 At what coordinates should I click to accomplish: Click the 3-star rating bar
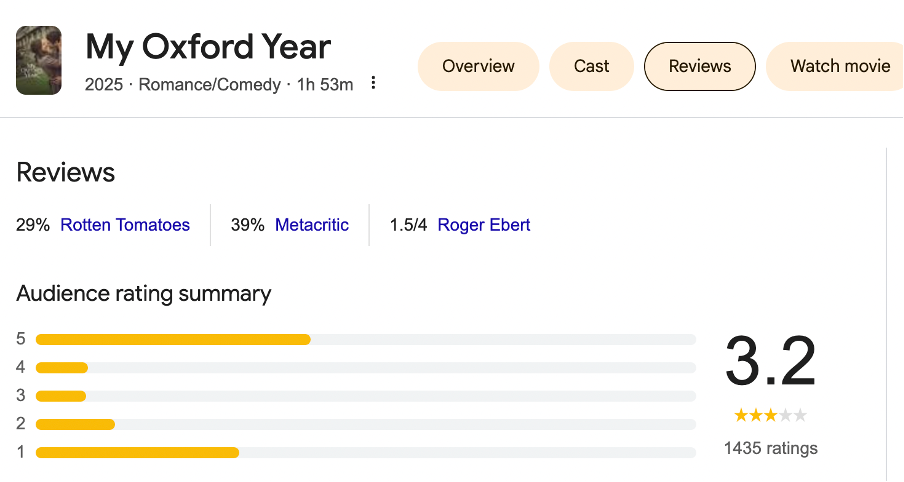(x=365, y=396)
